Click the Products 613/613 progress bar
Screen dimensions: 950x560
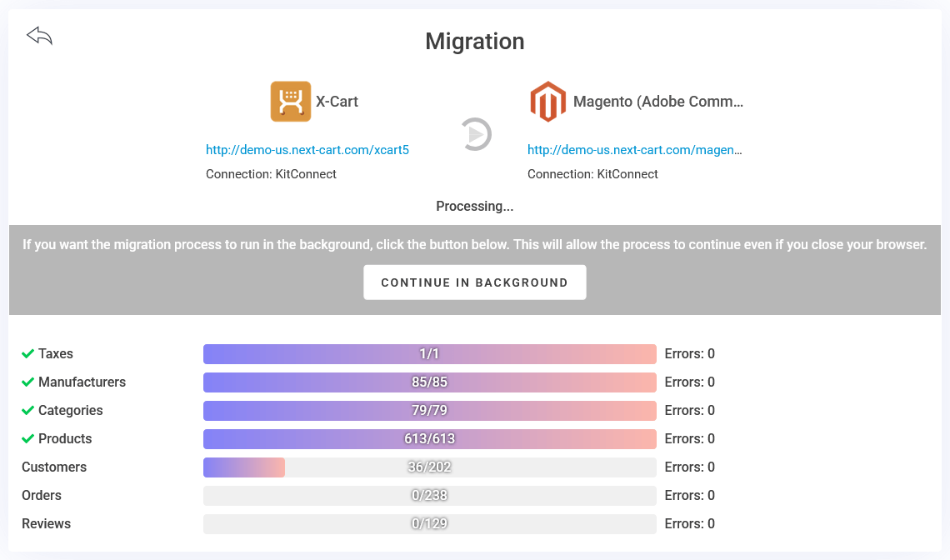pos(429,439)
